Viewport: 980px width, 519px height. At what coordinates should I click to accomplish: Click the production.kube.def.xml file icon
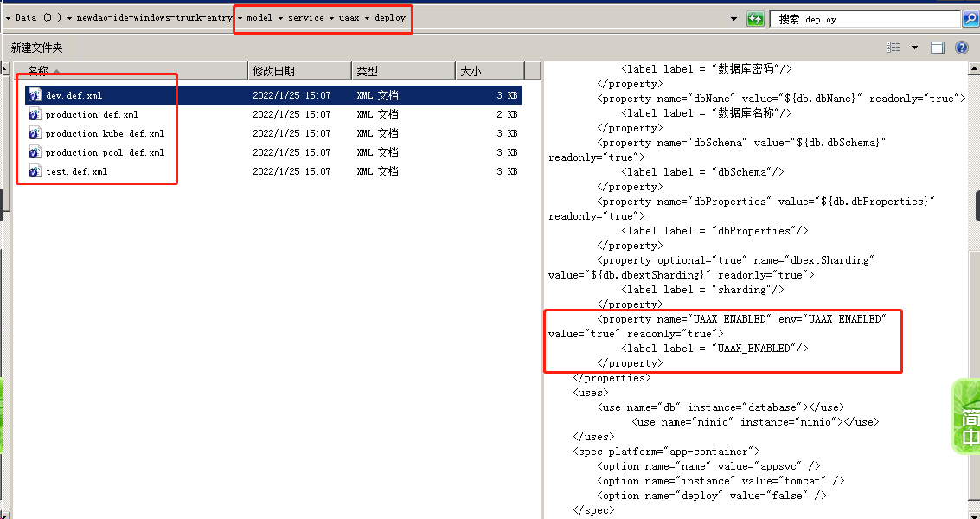pos(35,133)
